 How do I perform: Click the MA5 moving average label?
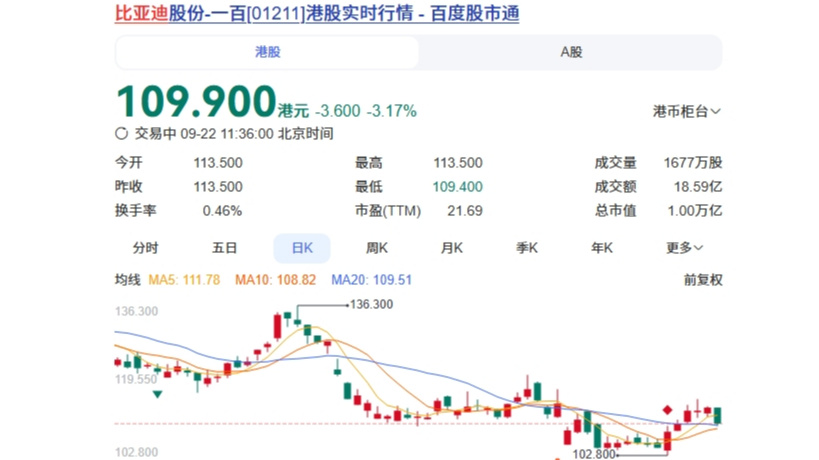(x=184, y=281)
